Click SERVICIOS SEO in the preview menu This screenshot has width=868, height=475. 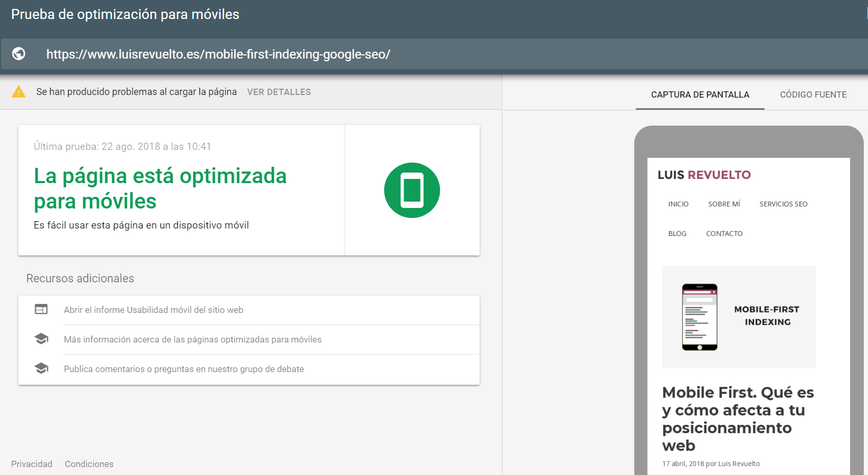pos(783,204)
